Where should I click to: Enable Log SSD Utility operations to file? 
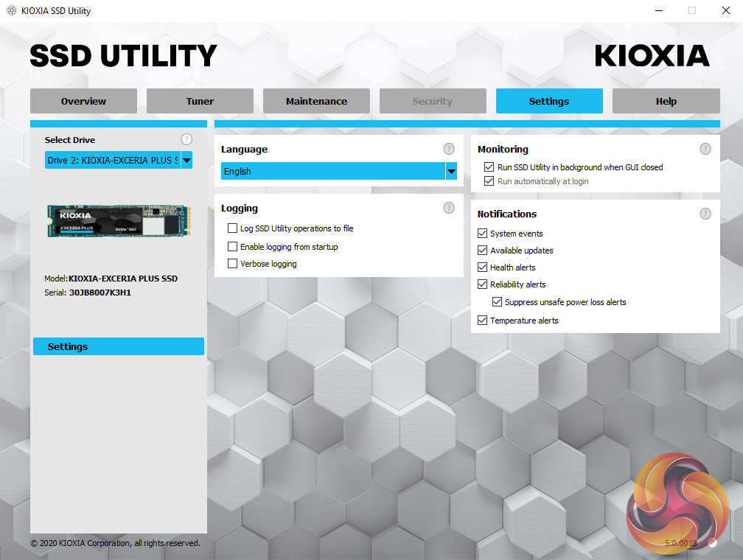pyautogui.click(x=232, y=228)
